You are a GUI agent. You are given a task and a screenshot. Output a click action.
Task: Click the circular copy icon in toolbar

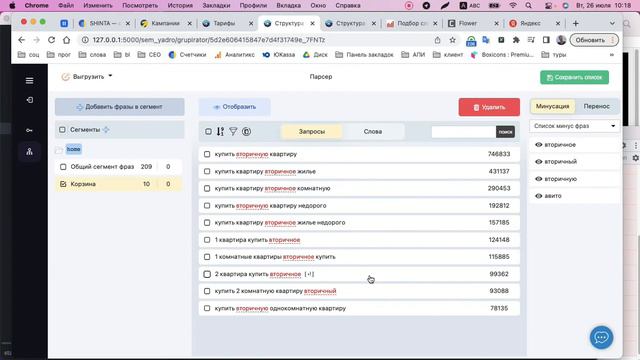tap(246, 131)
